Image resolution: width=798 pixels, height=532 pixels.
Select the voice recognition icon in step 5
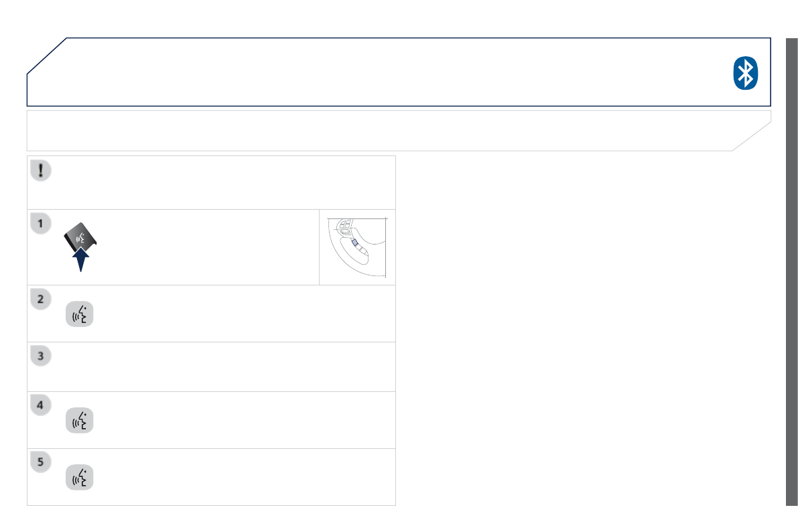pyautogui.click(x=80, y=477)
